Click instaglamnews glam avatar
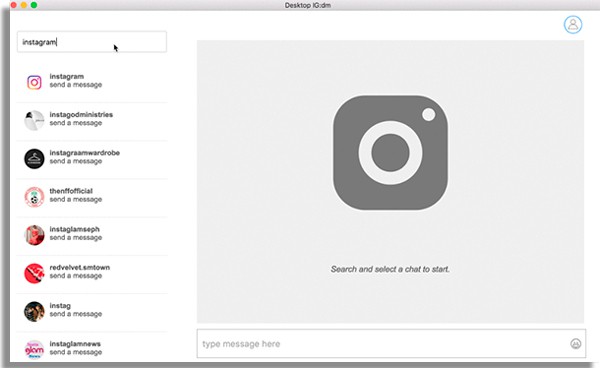This screenshot has height=368, width=600. [x=34, y=350]
